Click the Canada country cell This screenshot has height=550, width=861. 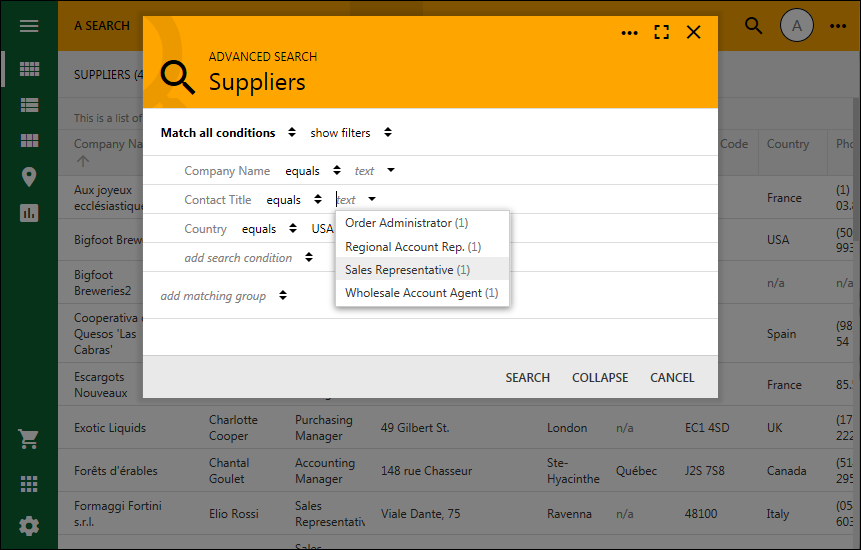coord(786,470)
